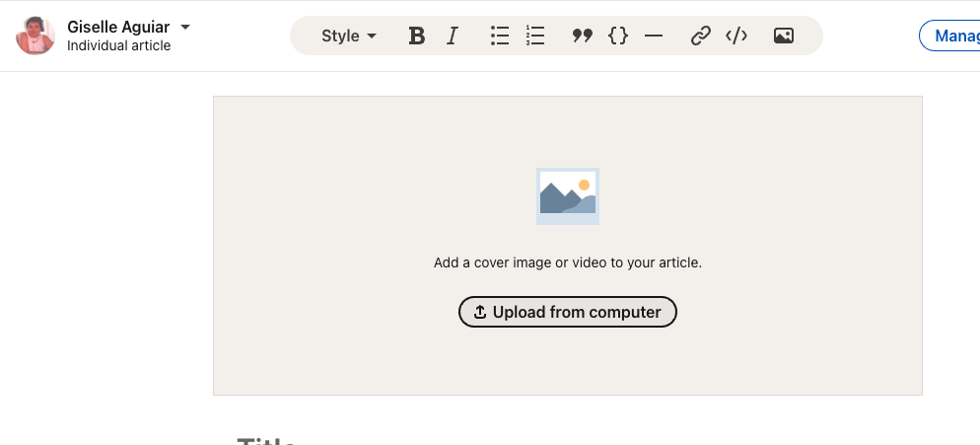
Task: Click Giselle Aguiar's profile photo
Action: click(x=35, y=36)
